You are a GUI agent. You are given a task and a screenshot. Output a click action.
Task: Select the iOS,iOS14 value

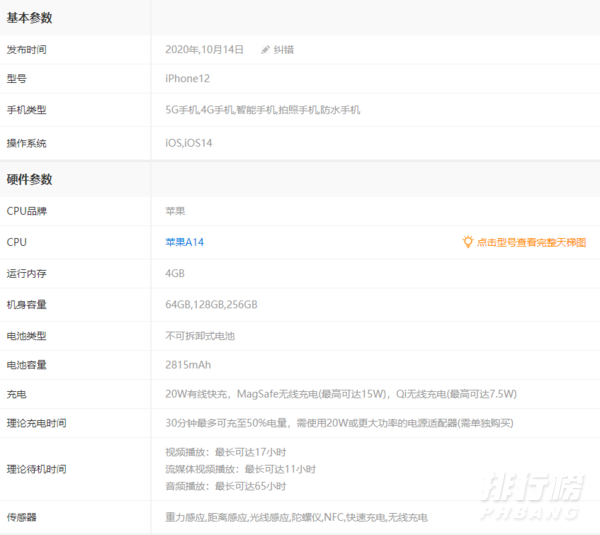pos(189,144)
